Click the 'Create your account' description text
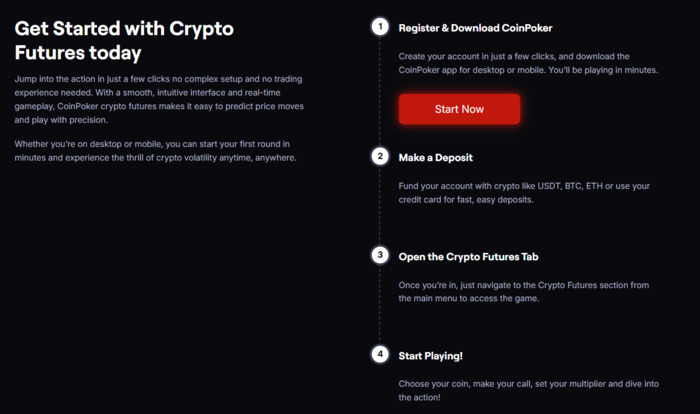The image size is (700, 414). coord(528,63)
